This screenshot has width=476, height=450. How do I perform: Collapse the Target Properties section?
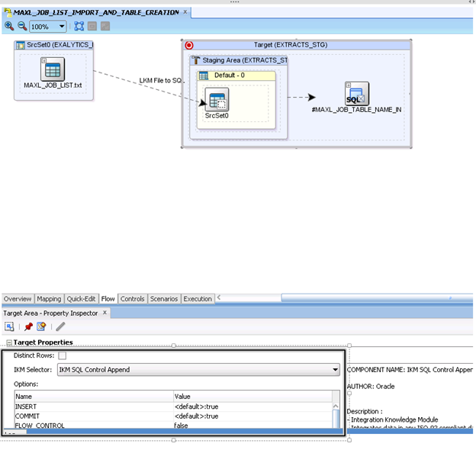pyautogui.click(x=9, y=343)
